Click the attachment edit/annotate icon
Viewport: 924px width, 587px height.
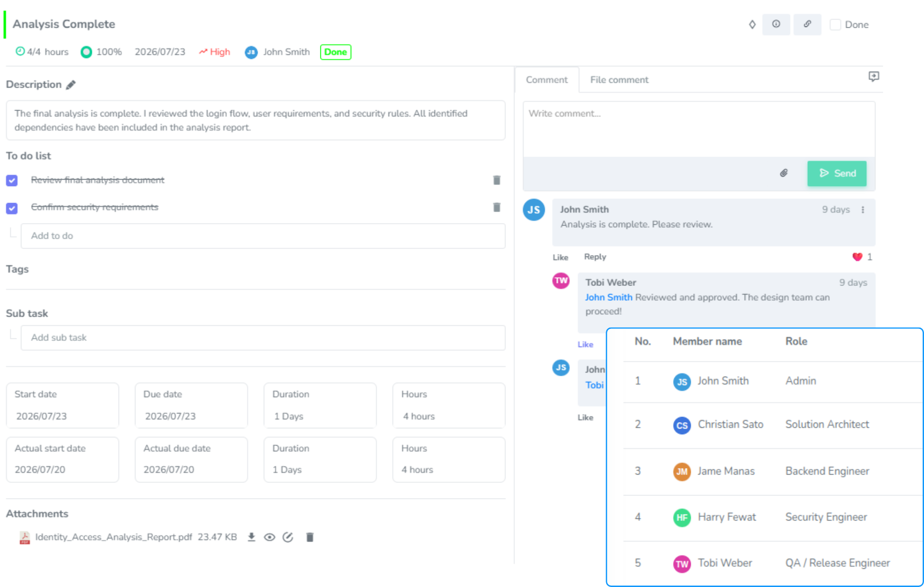[288, 538]
